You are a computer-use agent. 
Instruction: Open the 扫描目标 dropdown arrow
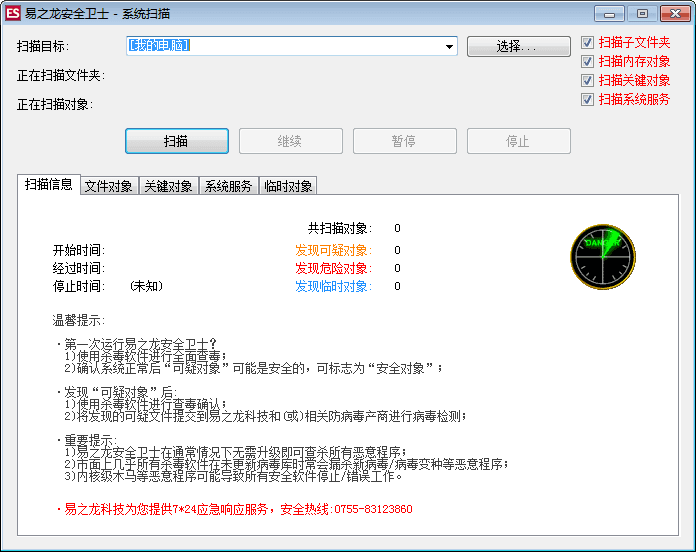pos(449,46)
